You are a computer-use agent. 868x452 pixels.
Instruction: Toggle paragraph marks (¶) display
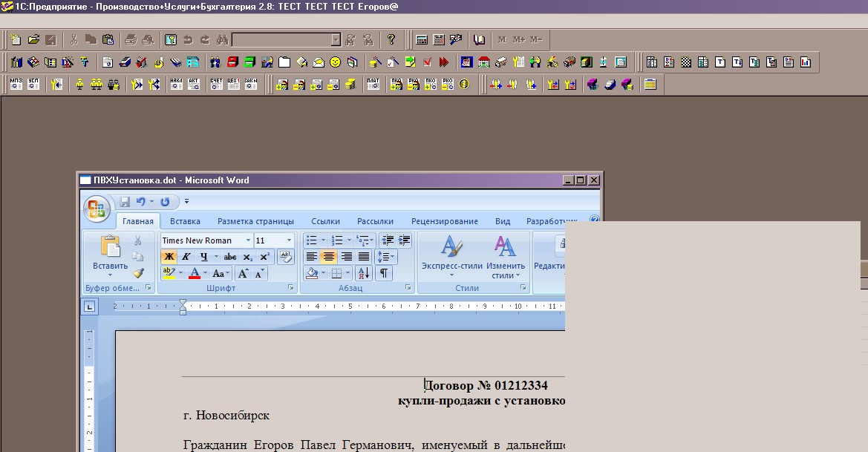(x=383, y=273)
